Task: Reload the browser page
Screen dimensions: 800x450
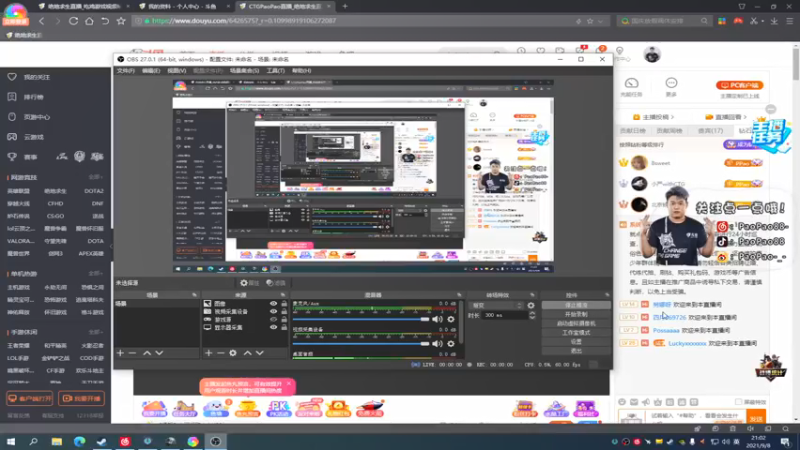Action: pos(73,21)
